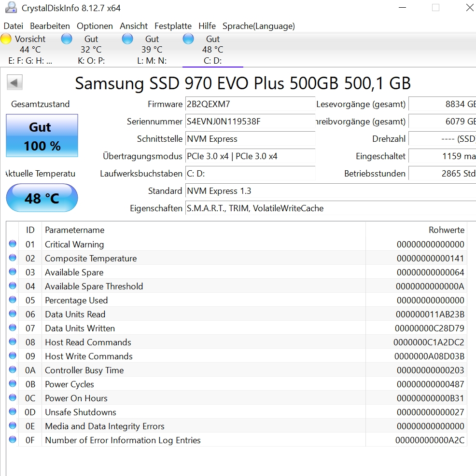Click the Eingeschaltet count value 1159
The width and height of the screenshot is (476, 476).
442,156
